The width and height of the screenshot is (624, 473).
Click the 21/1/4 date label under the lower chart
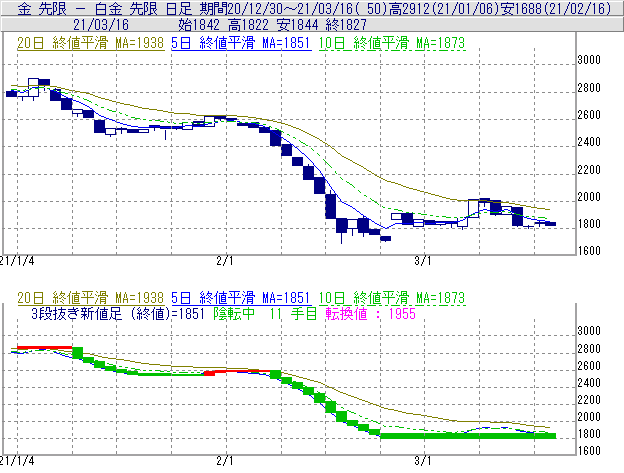click(17, 461)
